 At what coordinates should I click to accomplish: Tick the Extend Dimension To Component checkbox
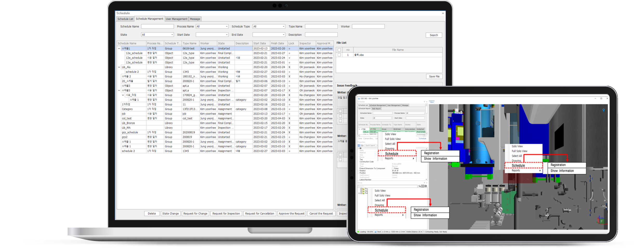click(393, 168)
